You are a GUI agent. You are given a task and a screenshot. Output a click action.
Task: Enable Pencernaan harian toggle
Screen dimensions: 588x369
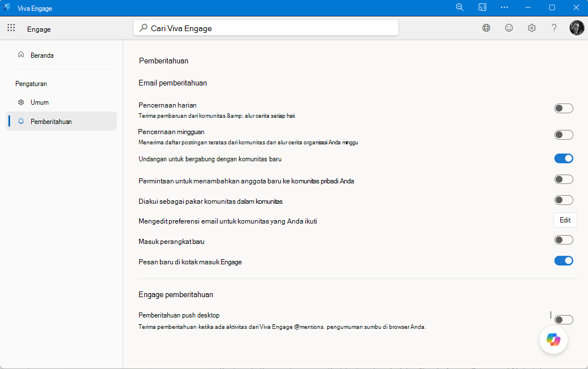coord(564,109)
